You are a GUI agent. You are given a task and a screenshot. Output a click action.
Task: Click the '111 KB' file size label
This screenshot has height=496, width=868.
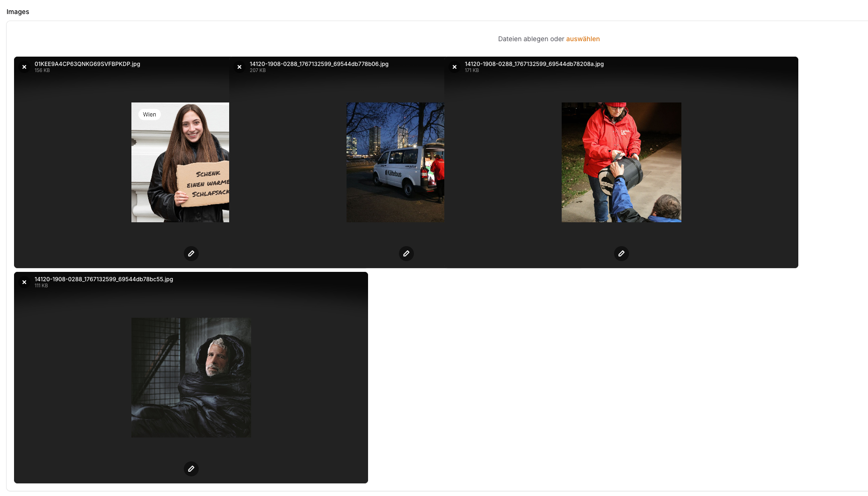[41, 286]
